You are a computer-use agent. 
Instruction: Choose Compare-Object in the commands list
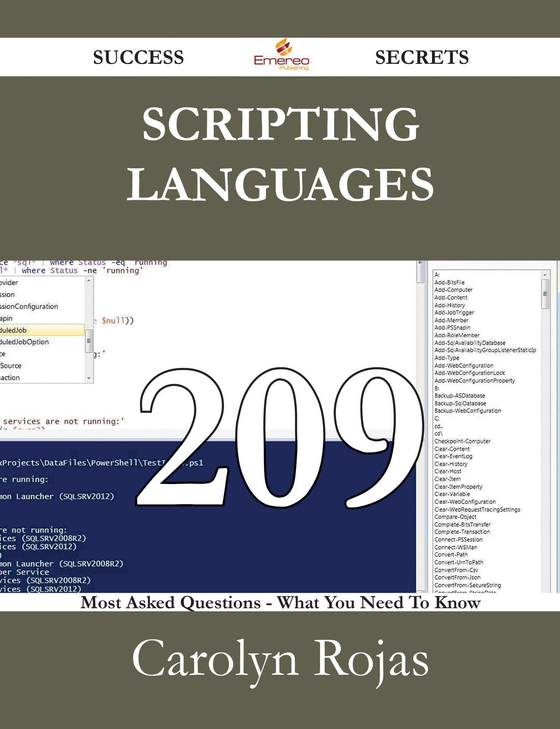(x=455, y=516)
